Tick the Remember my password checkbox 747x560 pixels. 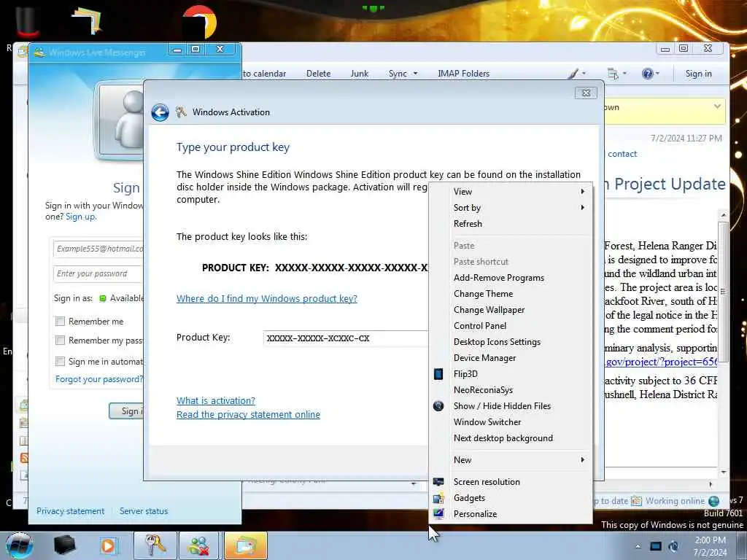pos(60,341)
